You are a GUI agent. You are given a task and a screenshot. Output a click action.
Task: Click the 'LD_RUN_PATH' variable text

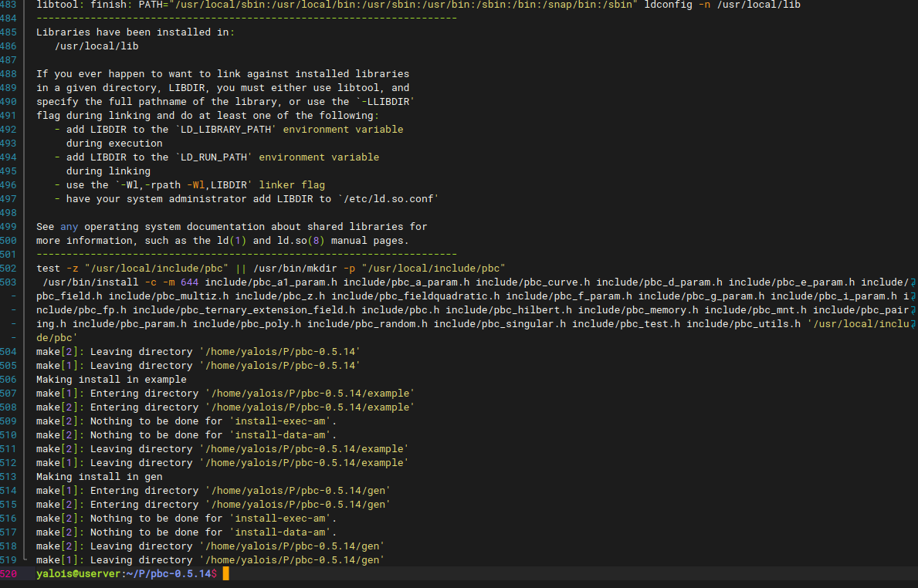coord(213,157)
